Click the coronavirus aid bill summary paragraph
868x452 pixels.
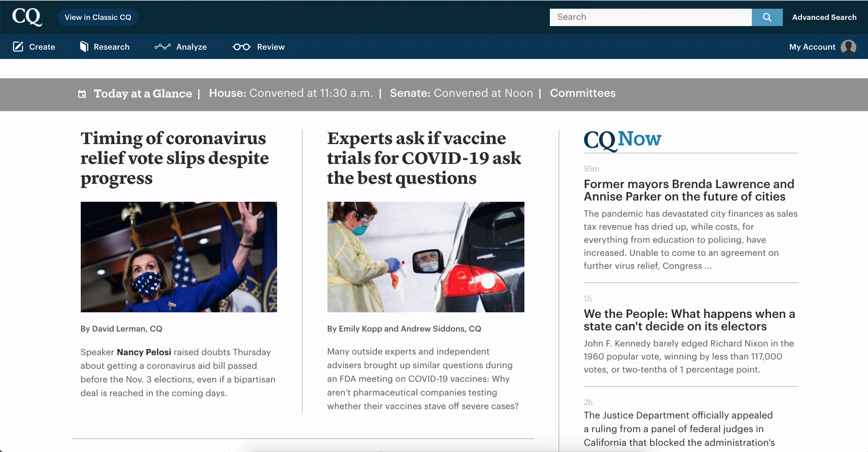[178, 373]
